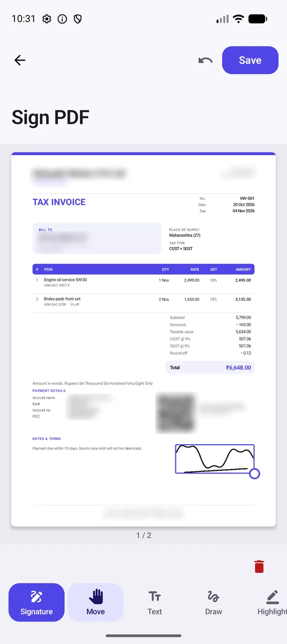Tap the due date 04 Nov 2026
This screenshot has width=287, height=644.
[244, 211]
